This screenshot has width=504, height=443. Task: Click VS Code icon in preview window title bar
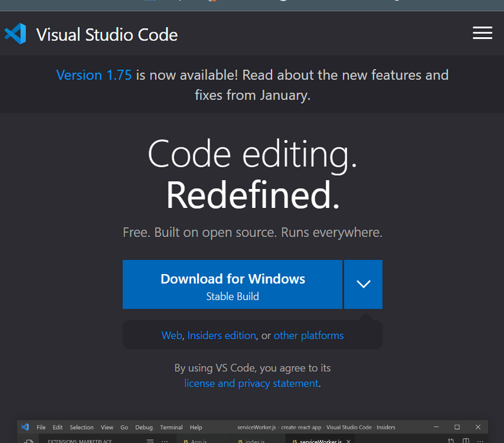(25, 427)
